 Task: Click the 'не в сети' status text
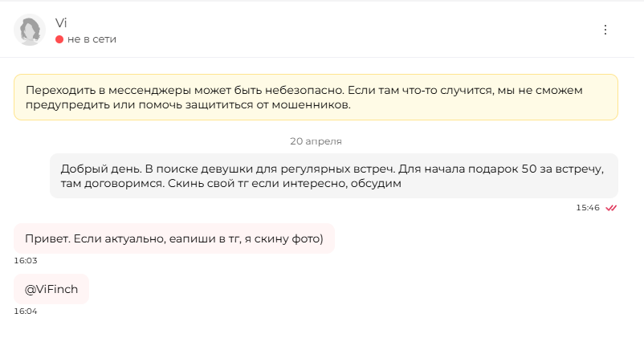tap(92, 39)
